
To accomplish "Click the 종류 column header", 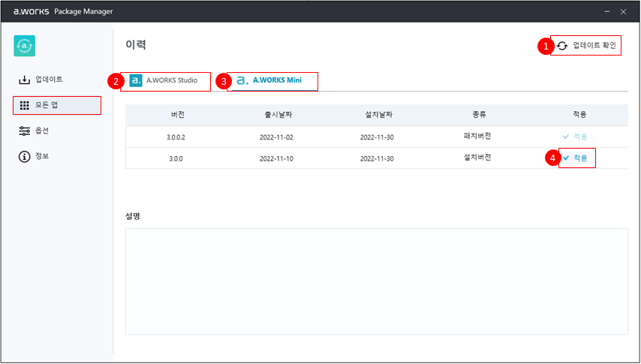I will coord(479,115).
